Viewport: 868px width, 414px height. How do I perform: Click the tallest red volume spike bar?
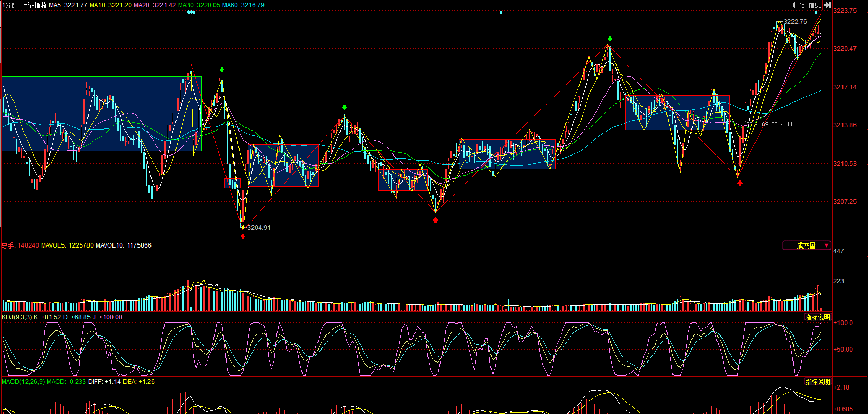click(194, 281)
